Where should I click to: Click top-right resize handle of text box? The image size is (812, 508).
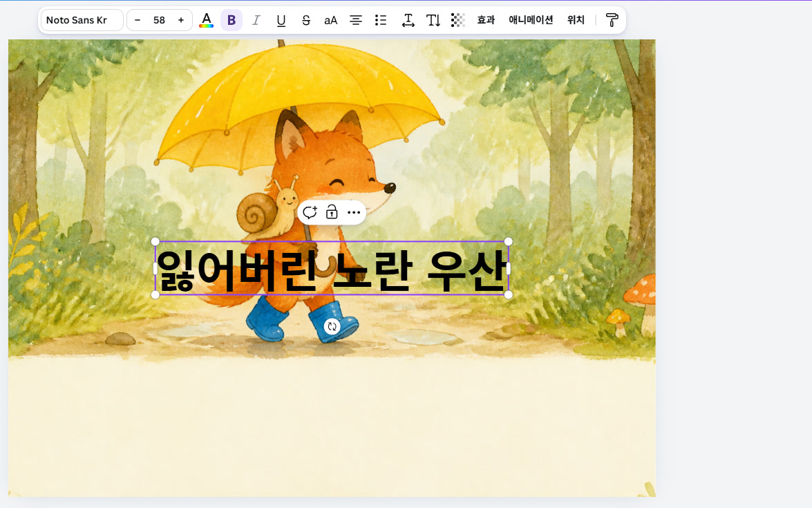(x=508, y=241)
